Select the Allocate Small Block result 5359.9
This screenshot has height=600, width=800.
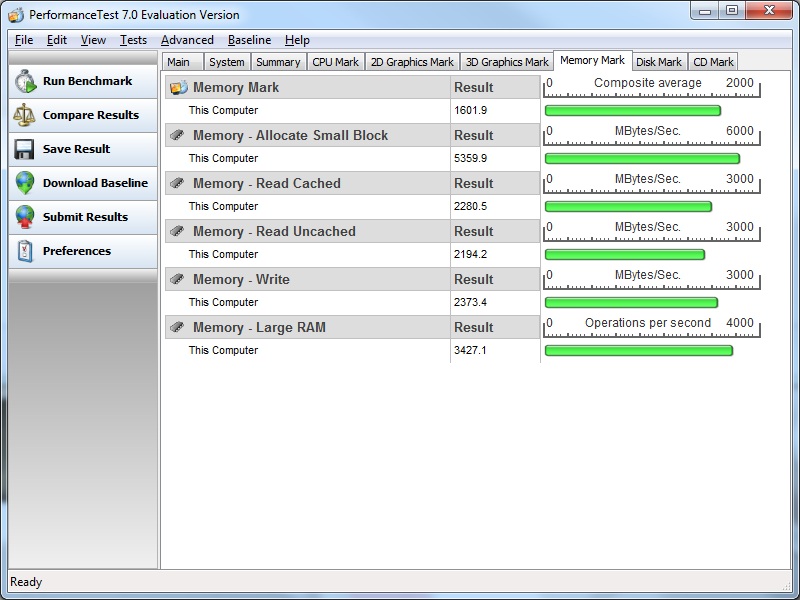click(x=470, y=158)
